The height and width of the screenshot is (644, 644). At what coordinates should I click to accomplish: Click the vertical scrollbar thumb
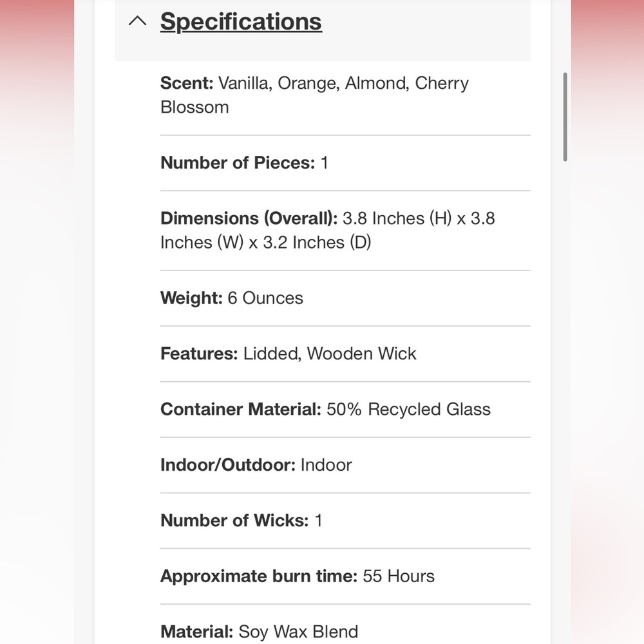(565, 117)
